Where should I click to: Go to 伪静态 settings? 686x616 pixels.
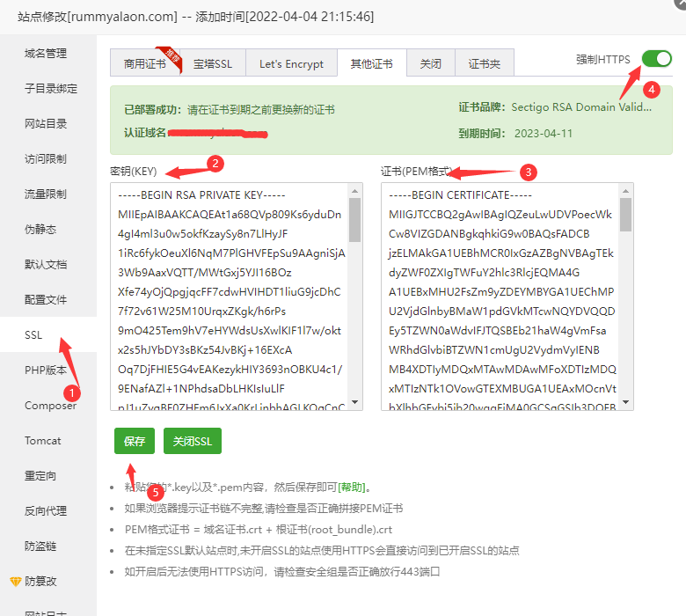(x=40, y=230)
